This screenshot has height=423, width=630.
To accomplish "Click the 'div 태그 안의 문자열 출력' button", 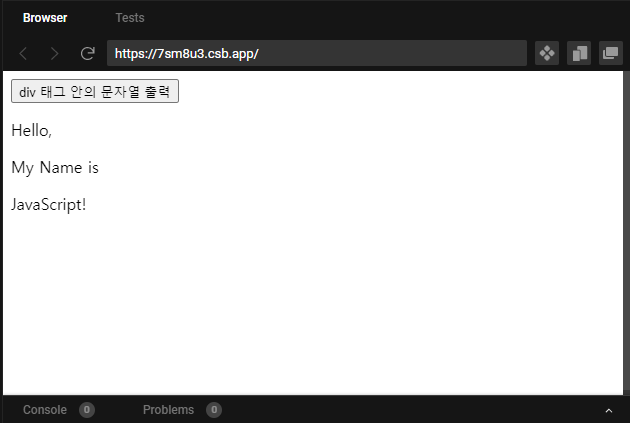I will 95,91.
